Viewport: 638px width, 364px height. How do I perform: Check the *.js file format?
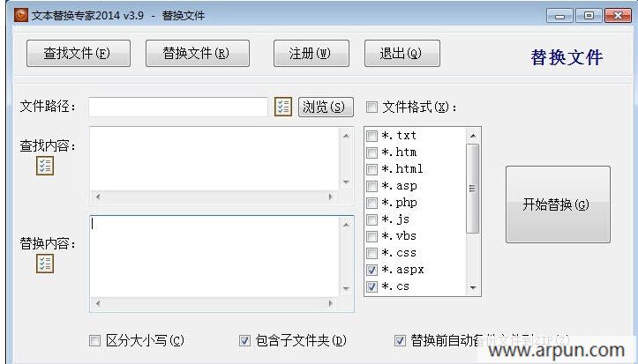(x=372, y=219)
